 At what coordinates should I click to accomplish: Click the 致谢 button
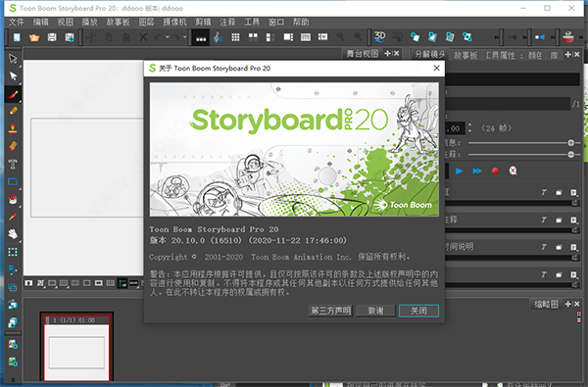click(x=375, y=311)
